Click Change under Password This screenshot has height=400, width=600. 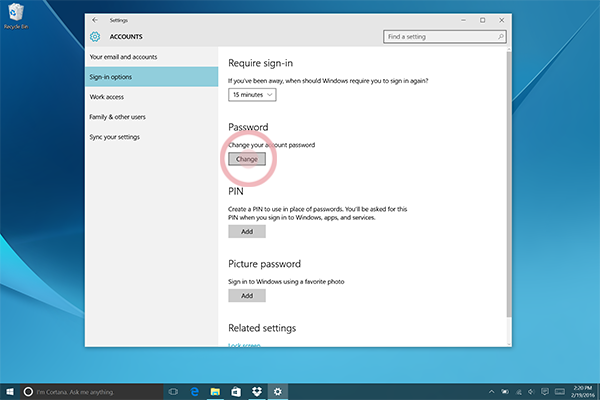(x=247, y=159)
